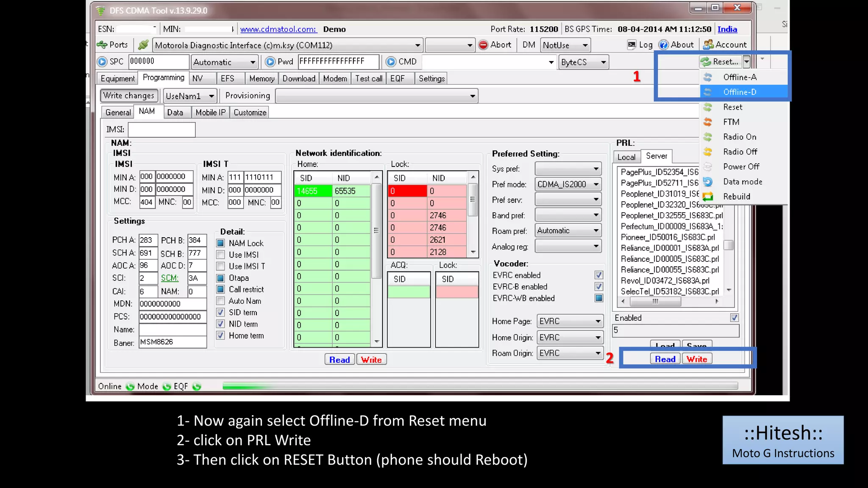Click the Ports connection icon
This screenshot has width=868, height=488.
(x=102, y=45)
